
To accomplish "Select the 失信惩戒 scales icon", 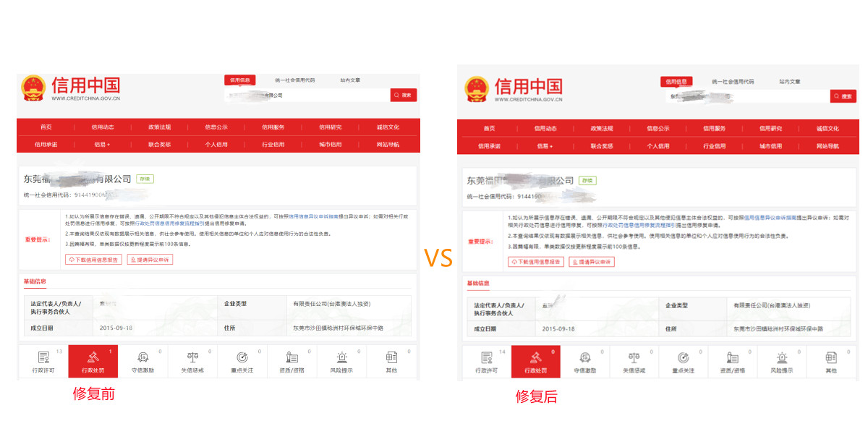I will [x=192, y=357].
